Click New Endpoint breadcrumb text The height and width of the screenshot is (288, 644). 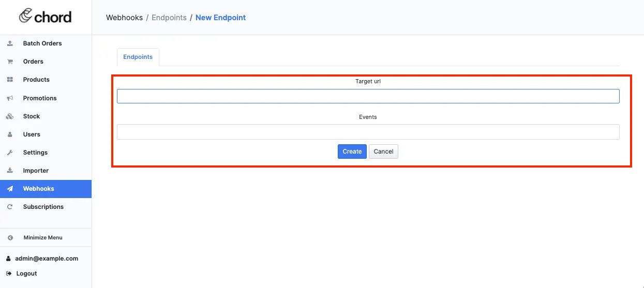(x=221, y=18)
